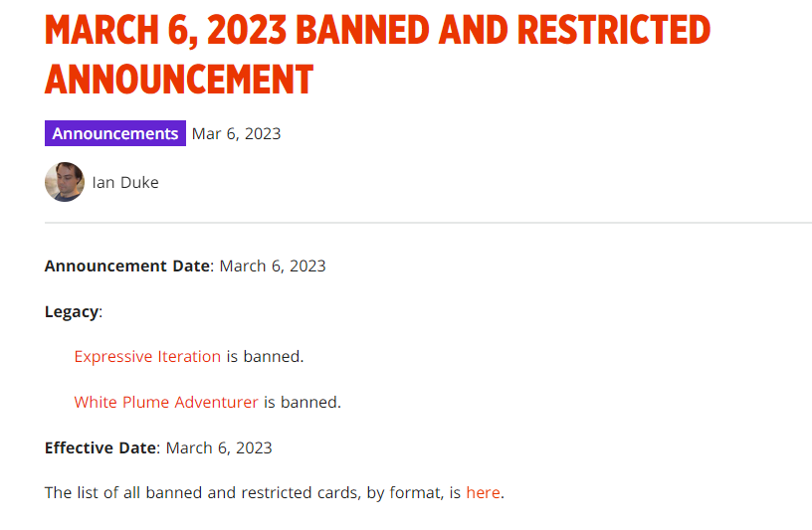Open the purple Announcements category tag

pyautogui.click(x=115, y=133)
